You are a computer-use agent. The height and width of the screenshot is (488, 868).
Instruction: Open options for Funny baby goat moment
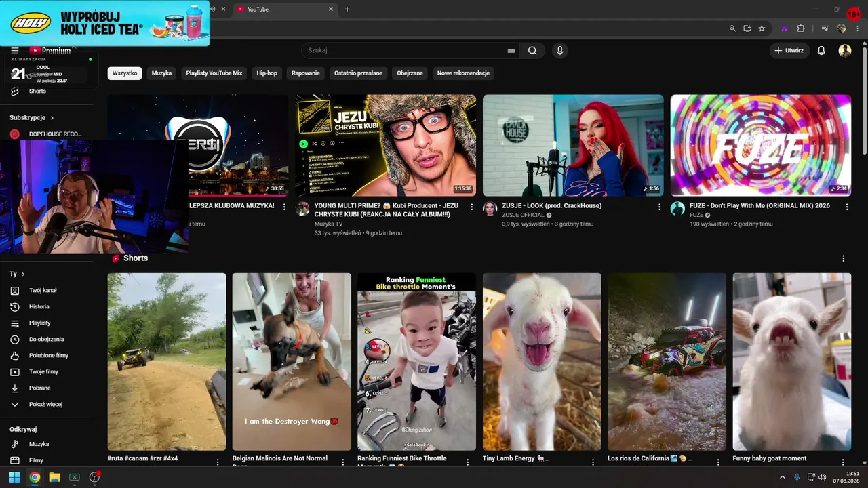844,462
